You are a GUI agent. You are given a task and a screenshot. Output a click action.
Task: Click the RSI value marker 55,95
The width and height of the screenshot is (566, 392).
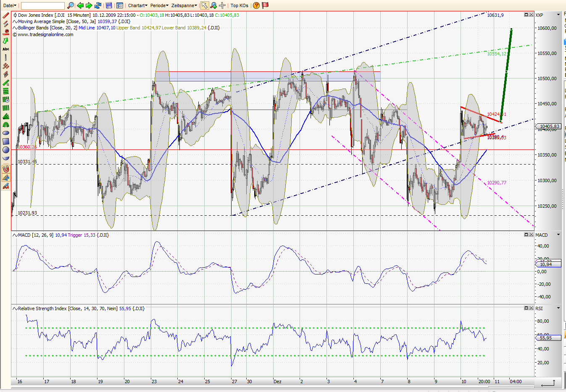[548, 338]
